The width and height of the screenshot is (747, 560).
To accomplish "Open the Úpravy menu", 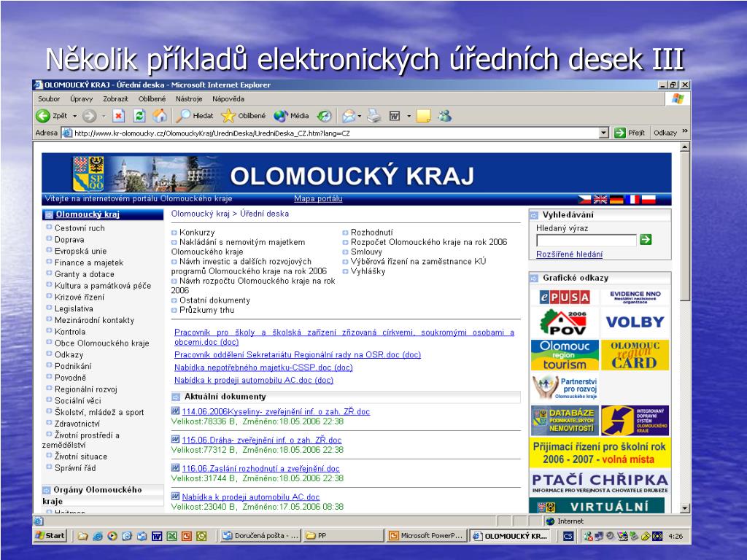I will 82,99.
